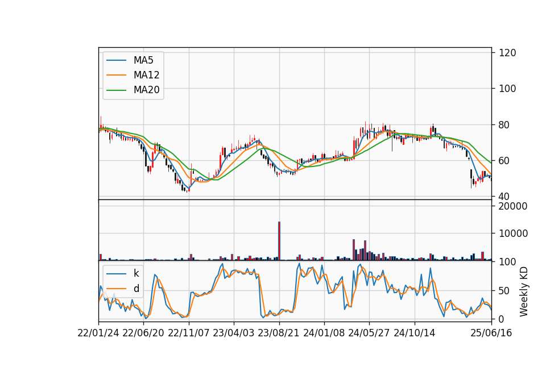Click the 23/08/21 date tick label

pyautogui.click(x=279, y=333)
